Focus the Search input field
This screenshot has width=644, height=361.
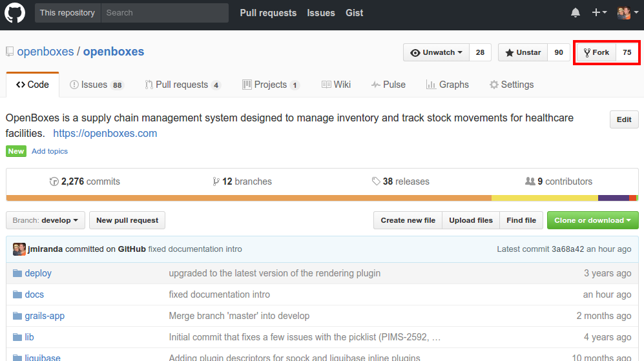point(165,13)
